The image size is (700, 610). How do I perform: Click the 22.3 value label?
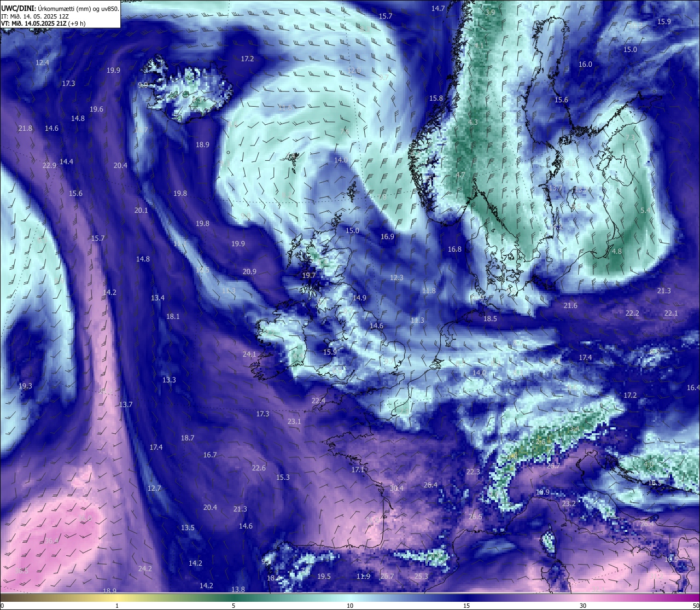coord(473,472)
